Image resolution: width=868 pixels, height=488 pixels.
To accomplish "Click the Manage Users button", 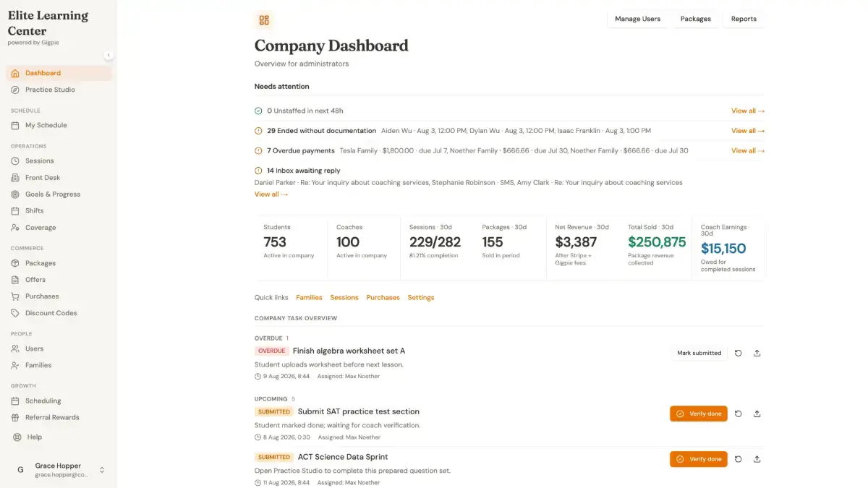I will (x=637, y=19).
